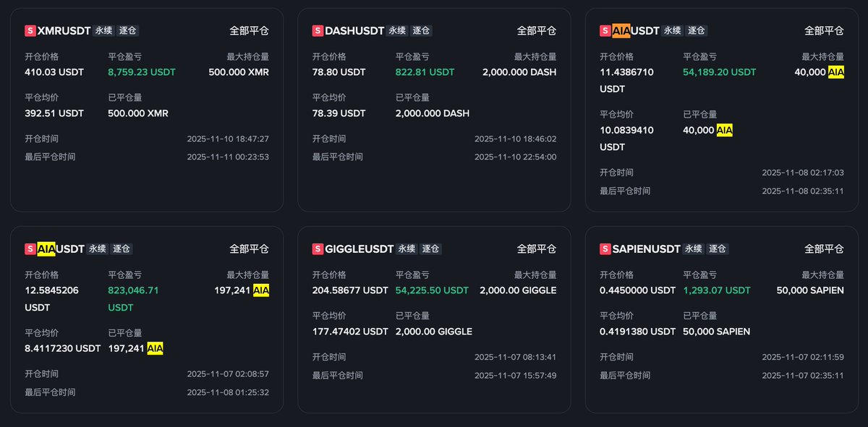The width and height of the screenshot is (868, 427).
Task: Click the red S badge next to SAPIENUSDT
Action: coord(605,249)
